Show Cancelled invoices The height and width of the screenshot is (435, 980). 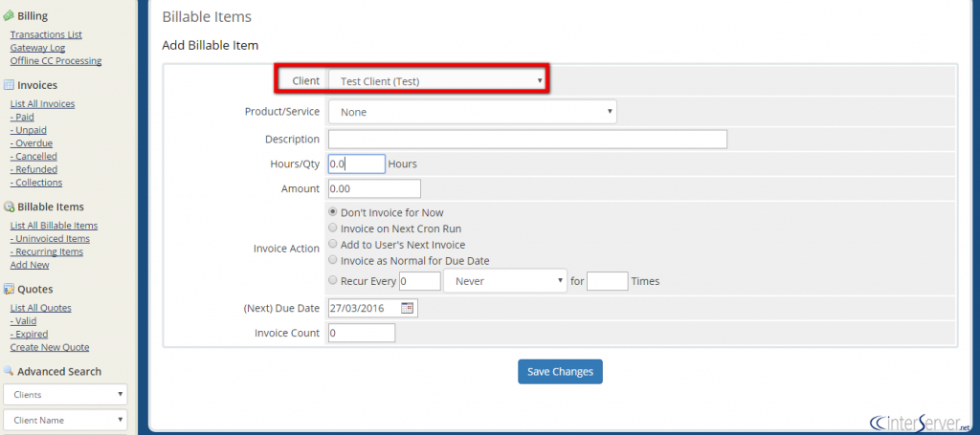33,157
